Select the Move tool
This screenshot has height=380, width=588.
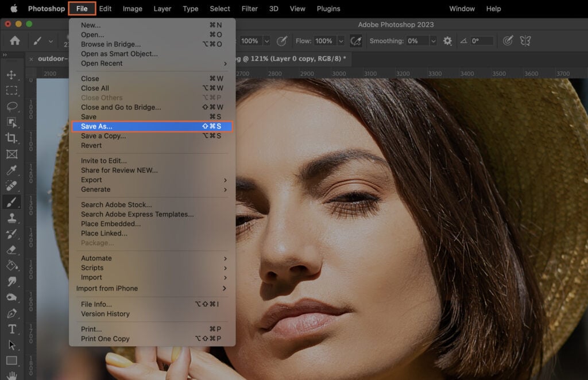11,75
